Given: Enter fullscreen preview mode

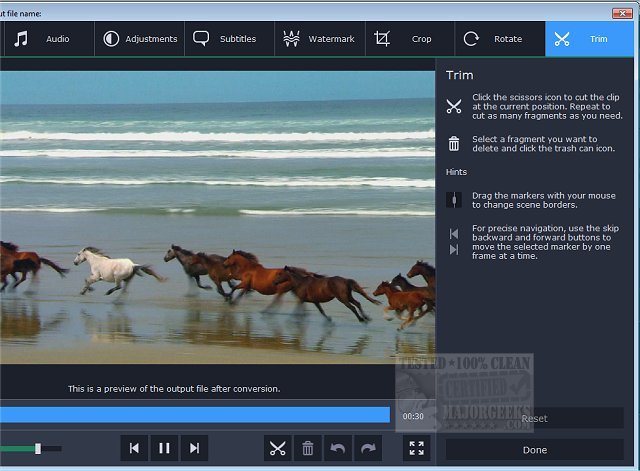Looking at the screenshot, I should 417,449.
